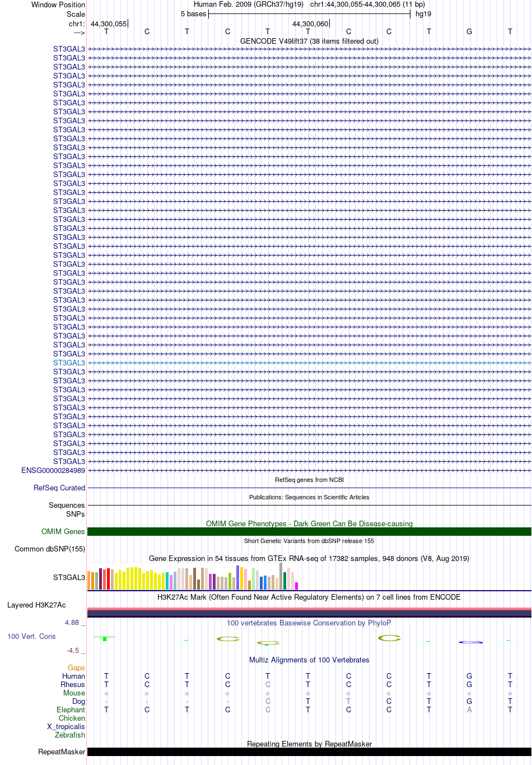
Task: Click the ENSG00000284989 gene label
Action: click(53, 470)
